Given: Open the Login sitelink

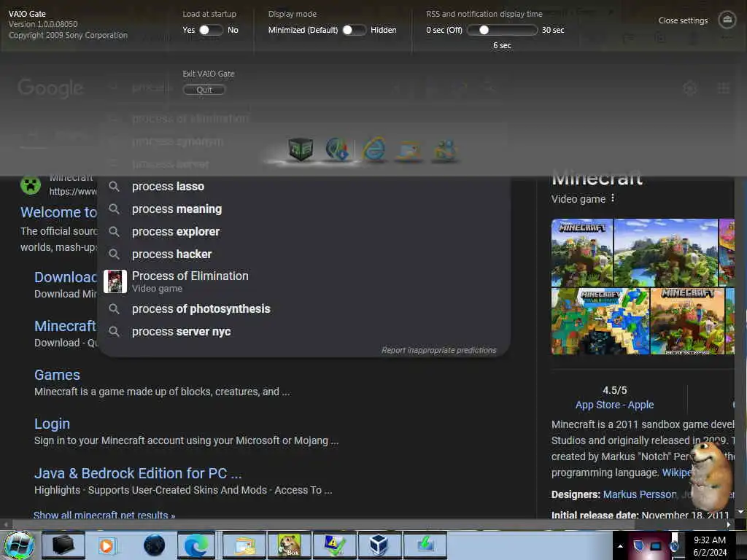Looking at the screenshot, I should coord(52,424).
